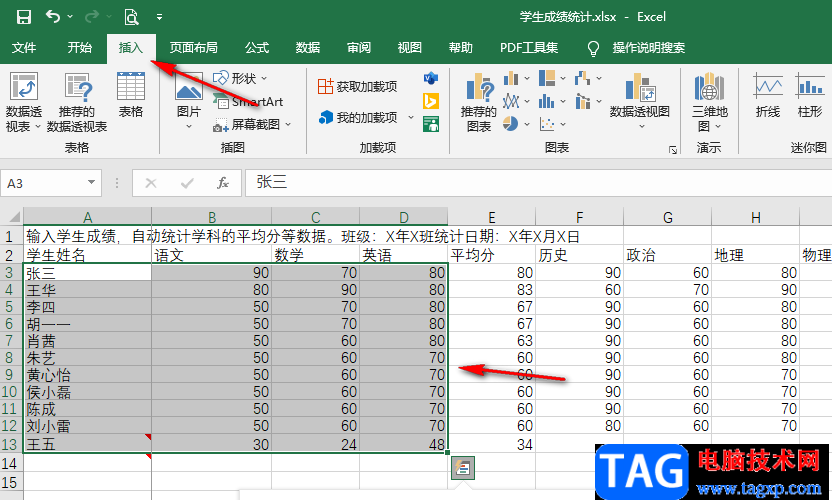The height and width of the screenshot is (500, 832).
Task: Expand the scatter chart dropdown arrow
Action: click(563, 124)
